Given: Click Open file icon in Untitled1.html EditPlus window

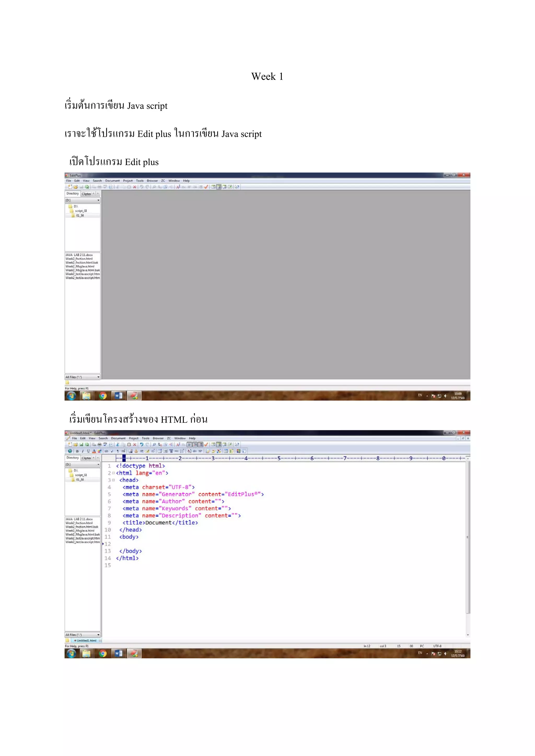Looking at the screenshot, I should [76, 445].
